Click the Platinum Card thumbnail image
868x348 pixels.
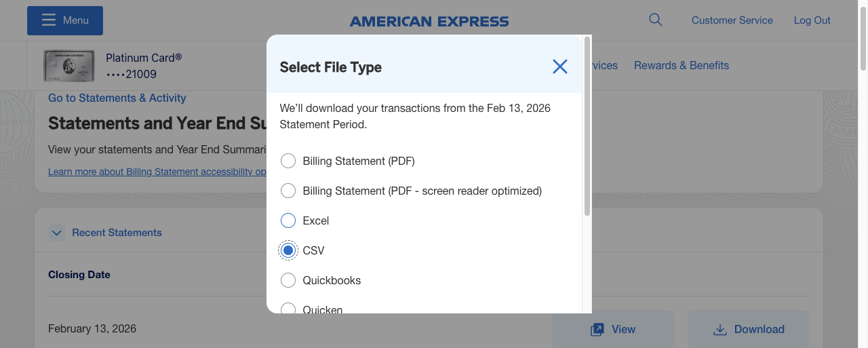click(x=68, y=66)
